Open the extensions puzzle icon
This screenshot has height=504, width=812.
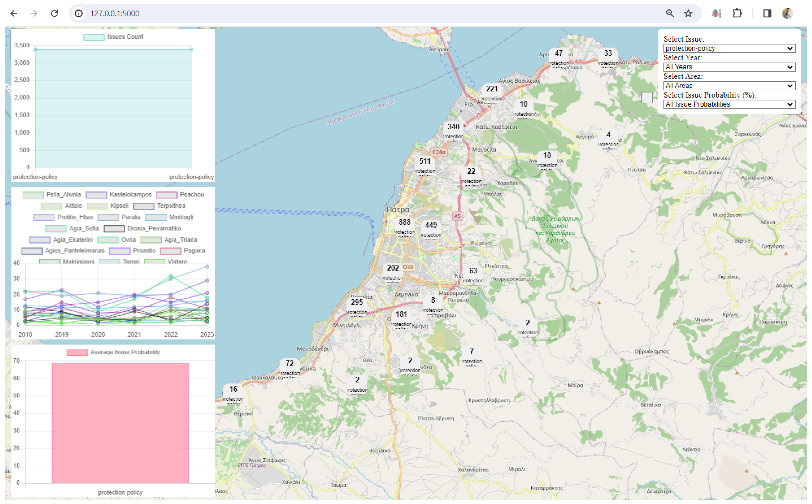[x=737, y=13]
